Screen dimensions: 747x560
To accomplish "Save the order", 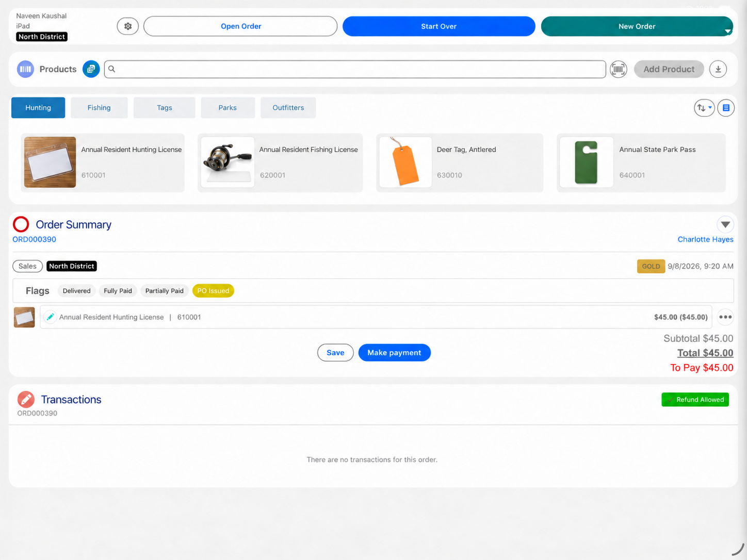I will click(x=335, y=353).
